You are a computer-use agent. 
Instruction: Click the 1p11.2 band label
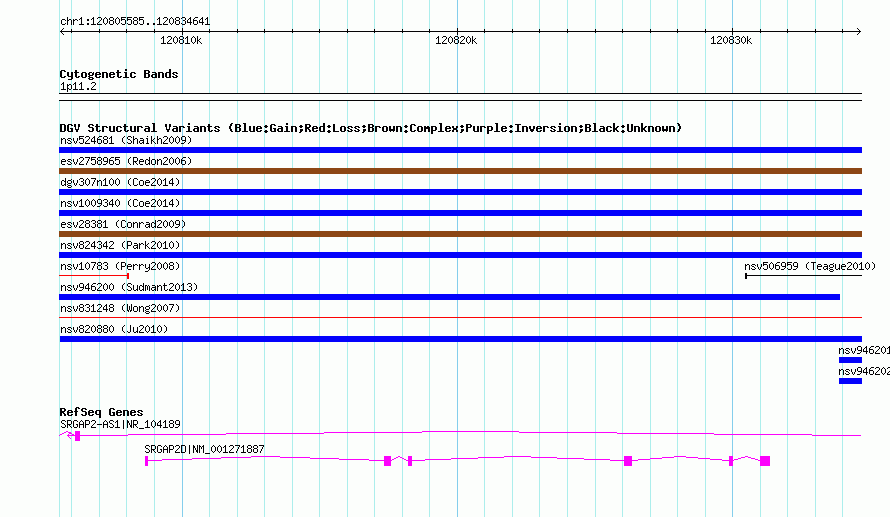click(x=78, y=86)
